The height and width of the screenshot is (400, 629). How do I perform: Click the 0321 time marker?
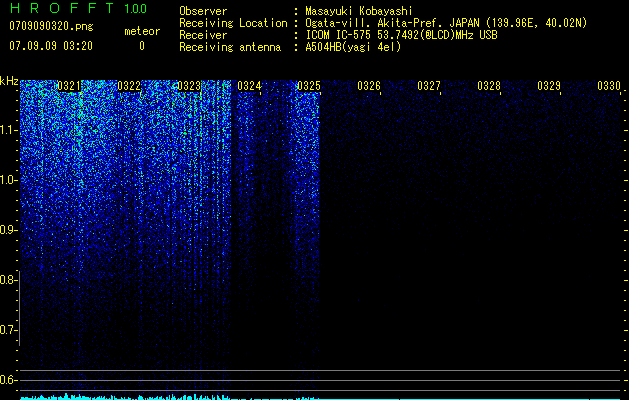coord(69,86)
